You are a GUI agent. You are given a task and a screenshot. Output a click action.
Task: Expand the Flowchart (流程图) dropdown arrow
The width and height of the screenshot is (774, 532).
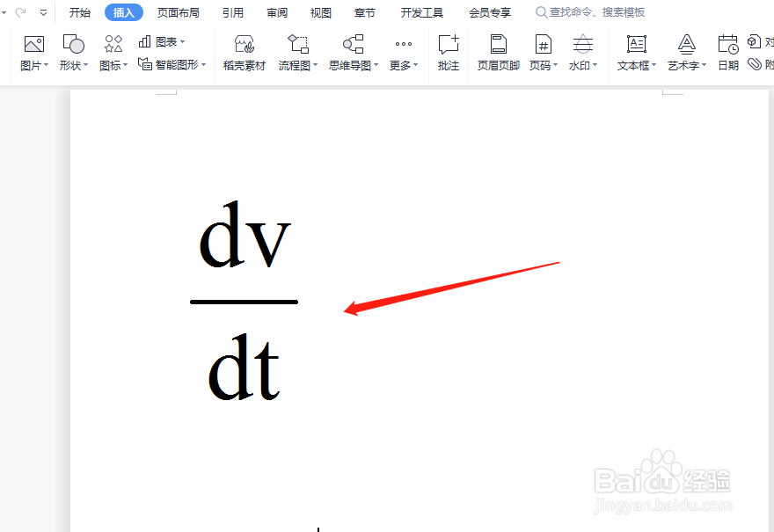(x=316, y=65)
